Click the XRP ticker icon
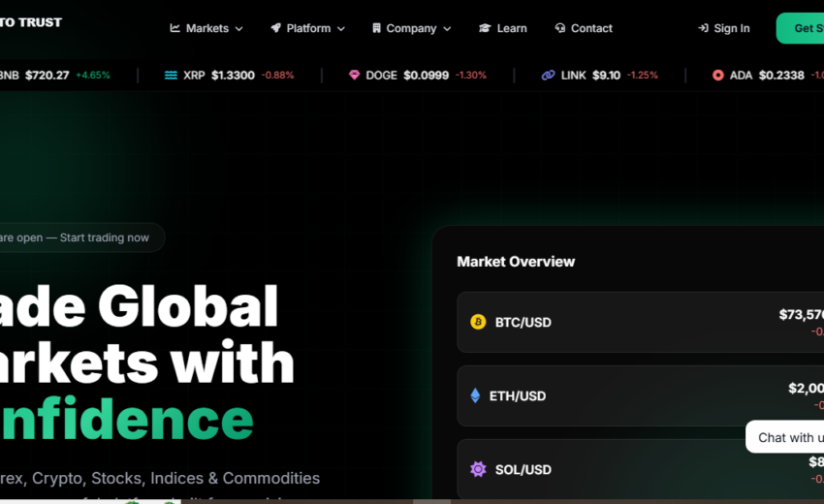Image resolution: width=824 pixels, height=504 pixels. 171,76
